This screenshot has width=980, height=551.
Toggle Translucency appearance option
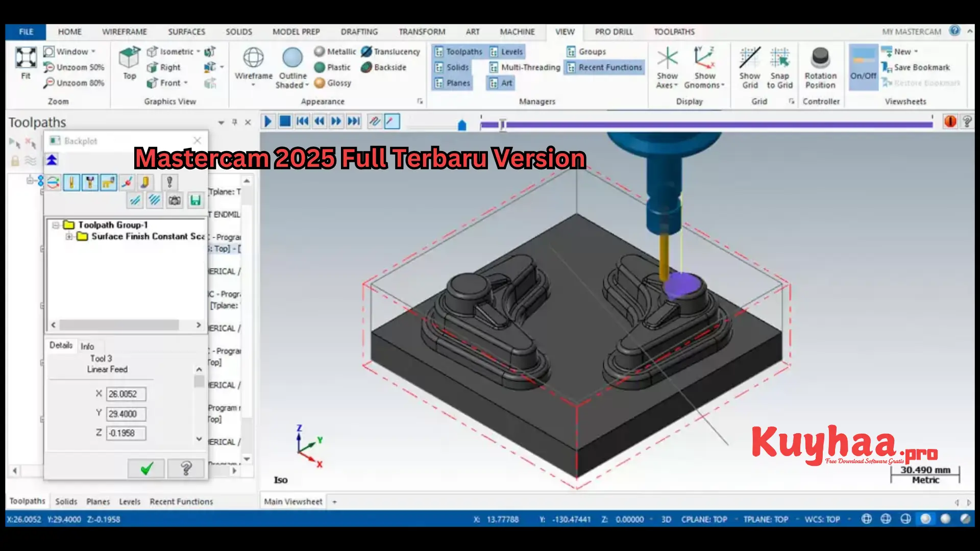[x=390, y=52]
